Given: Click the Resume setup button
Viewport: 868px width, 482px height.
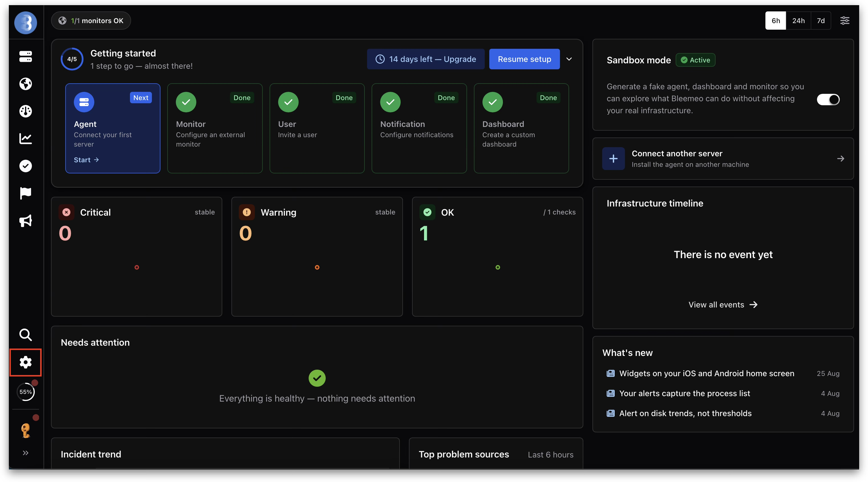Looking at the screenshot, I should tap(524, 59).
